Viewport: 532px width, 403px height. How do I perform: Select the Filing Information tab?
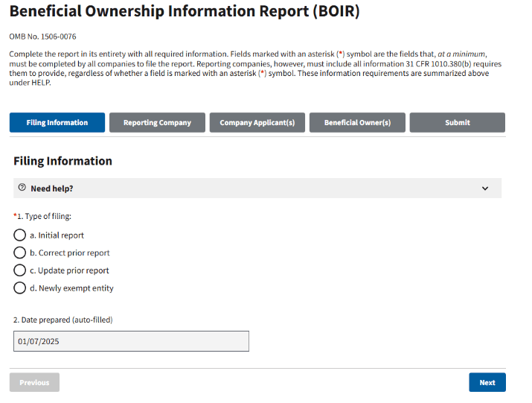57,123
